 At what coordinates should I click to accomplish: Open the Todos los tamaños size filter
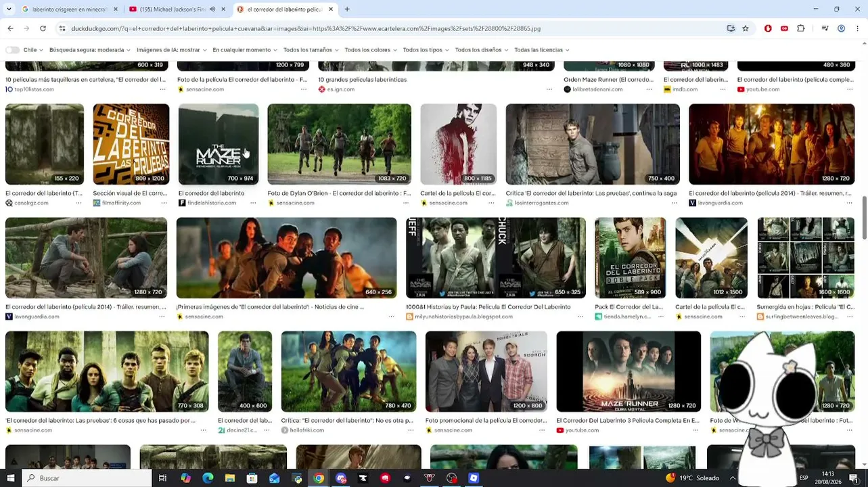pos(311,50)
